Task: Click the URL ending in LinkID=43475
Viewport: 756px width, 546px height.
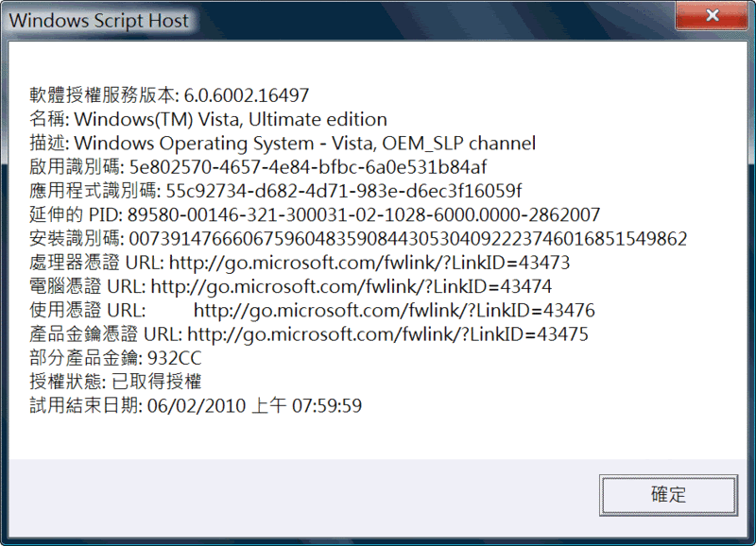Action: [x=388, y=333]
